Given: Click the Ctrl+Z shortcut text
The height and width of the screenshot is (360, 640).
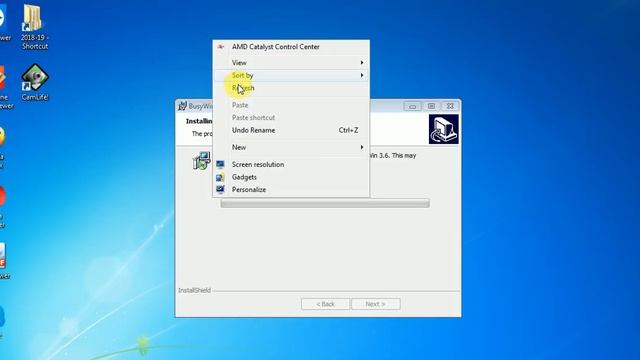Looking at the screenshot, I should [348, 130].
